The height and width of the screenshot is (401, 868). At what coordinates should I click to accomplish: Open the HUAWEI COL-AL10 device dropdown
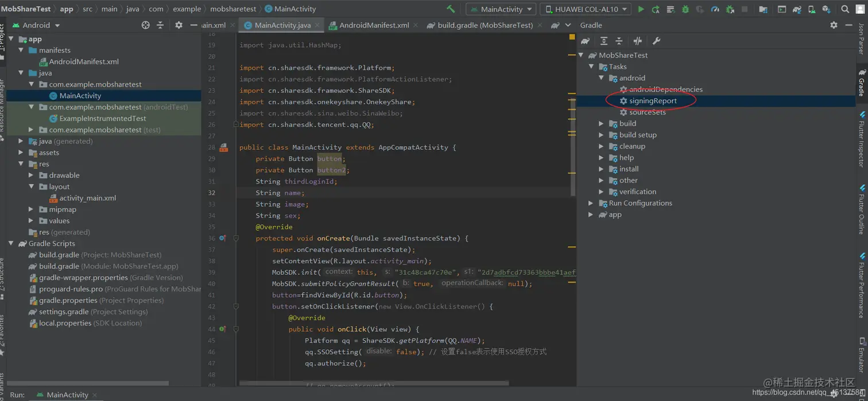click(x=586, y=9)
